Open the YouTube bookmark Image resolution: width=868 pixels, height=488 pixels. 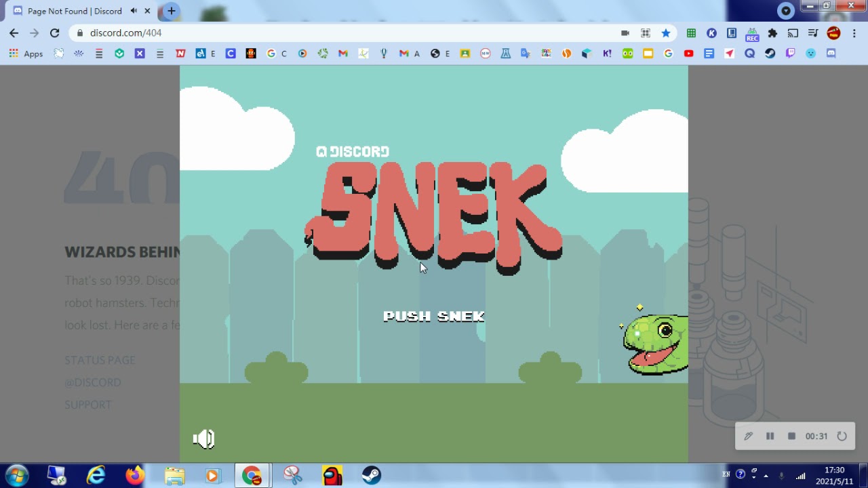(688, 54)
